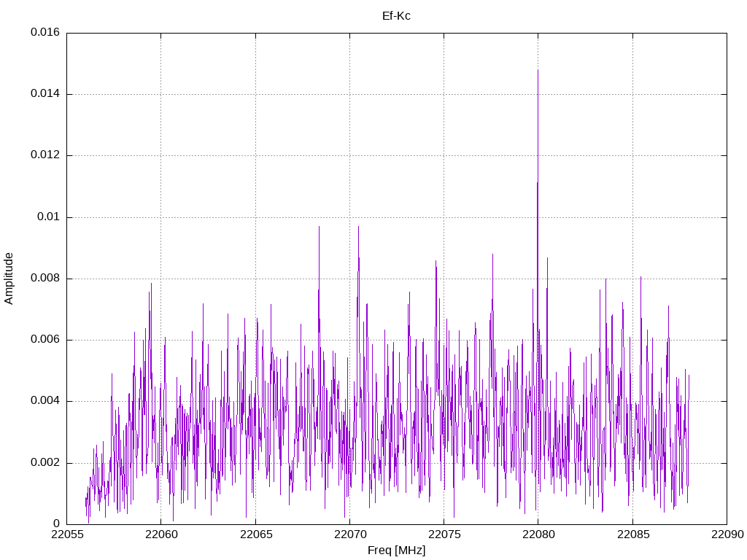This screenshot has height=560, width=747.
Task: Select the 22080 x-axis tick label
Action: tap(538, 535)
